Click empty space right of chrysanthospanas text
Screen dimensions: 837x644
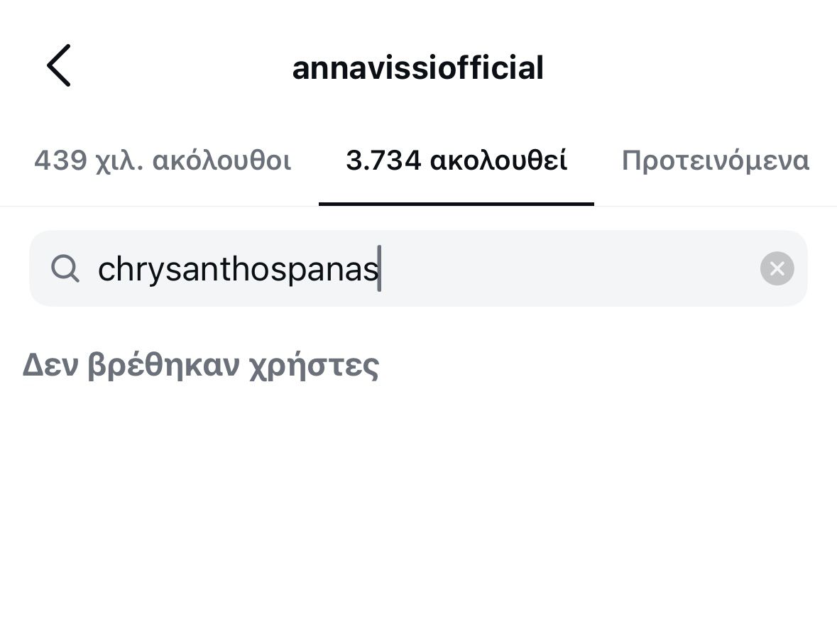[568, 268]
